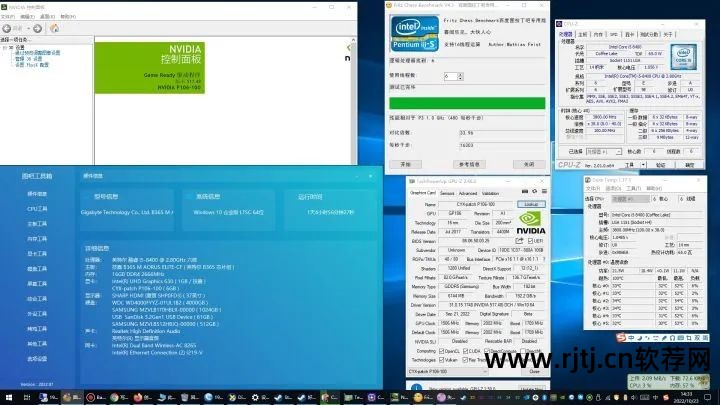This screenshot has width=720, height=405.
Task: Switch to the Advanced tab in GPU-Z
Action: pyautogui.click(x=468, y=193)
